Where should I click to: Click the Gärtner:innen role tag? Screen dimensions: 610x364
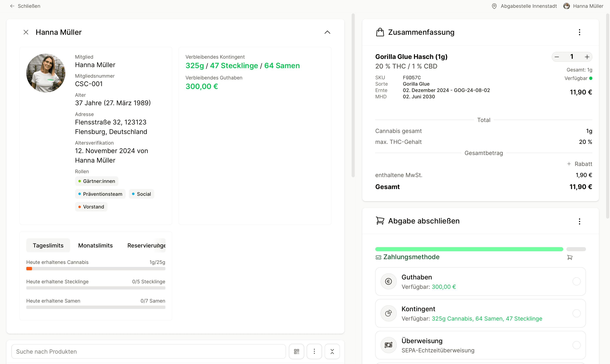click(x=97, y=181)
